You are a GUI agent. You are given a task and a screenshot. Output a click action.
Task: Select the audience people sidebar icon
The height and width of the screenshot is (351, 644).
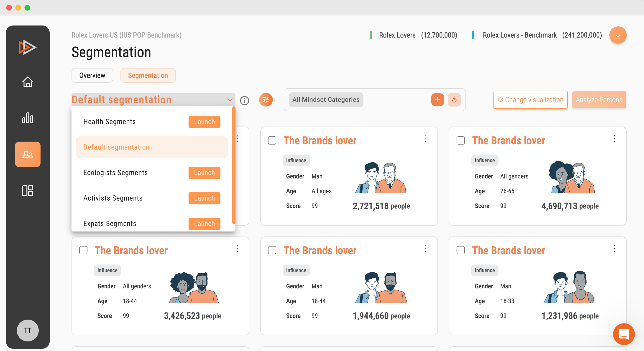[x=28, y=154]
